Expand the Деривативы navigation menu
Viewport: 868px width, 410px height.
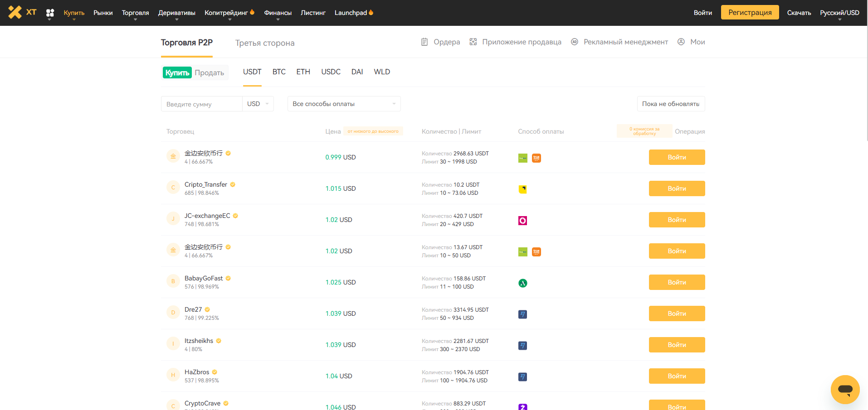[x=177, y=13]
